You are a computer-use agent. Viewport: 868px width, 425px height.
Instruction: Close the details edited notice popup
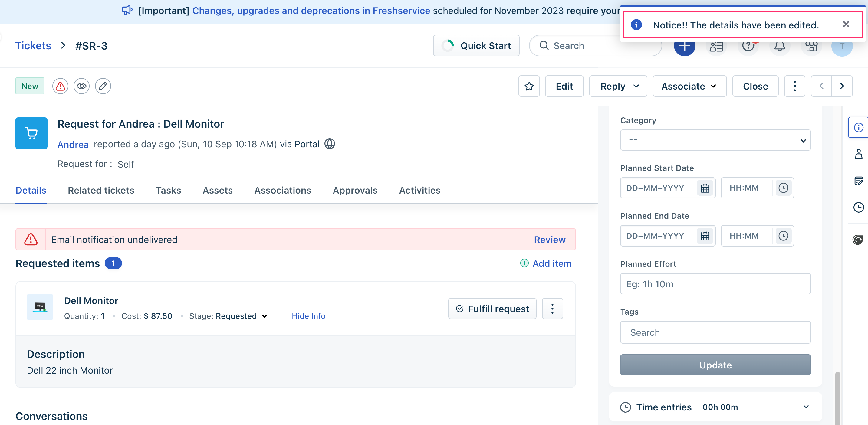pos(845,24)
